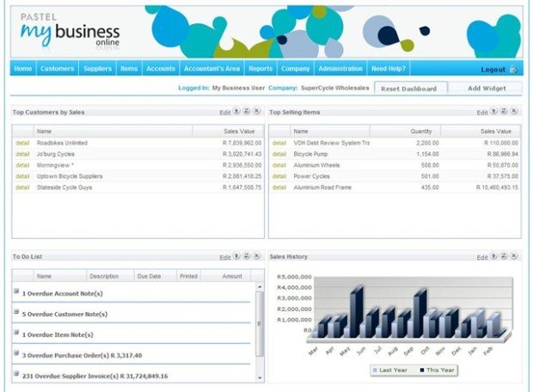Click the Pastel My Business Online logo
Image resolution: width=533 pixels, height=392 pixels.
click(x=70, y=32)
